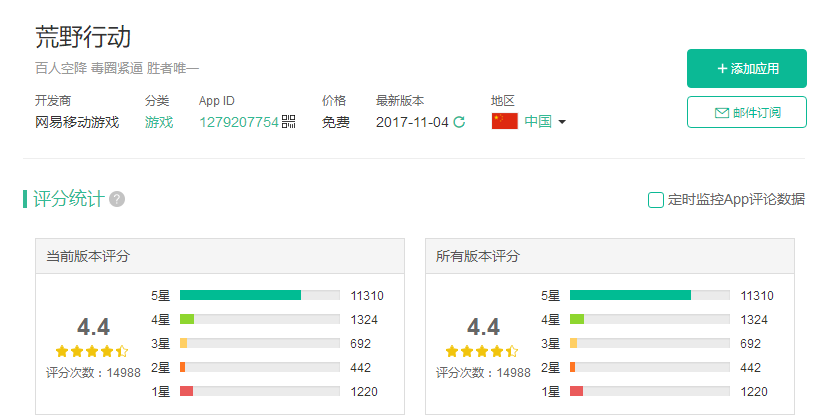Click the subtitle 百人空降 毒圈紧逼 胜者唯一
830x417 pixels.
[x=117, y=68]
